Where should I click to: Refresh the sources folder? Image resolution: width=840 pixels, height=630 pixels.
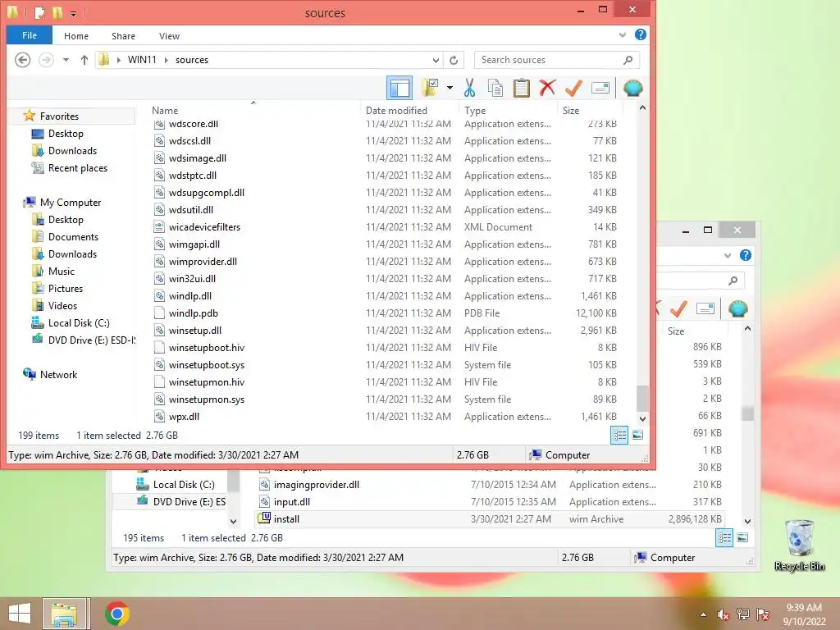pos(454,60)
